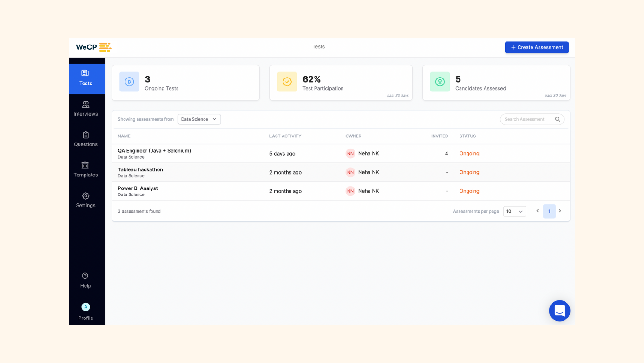Open the chat support bubble
Image resolution: width=644 pixels, height=363 pixels.
coord(559,311)
